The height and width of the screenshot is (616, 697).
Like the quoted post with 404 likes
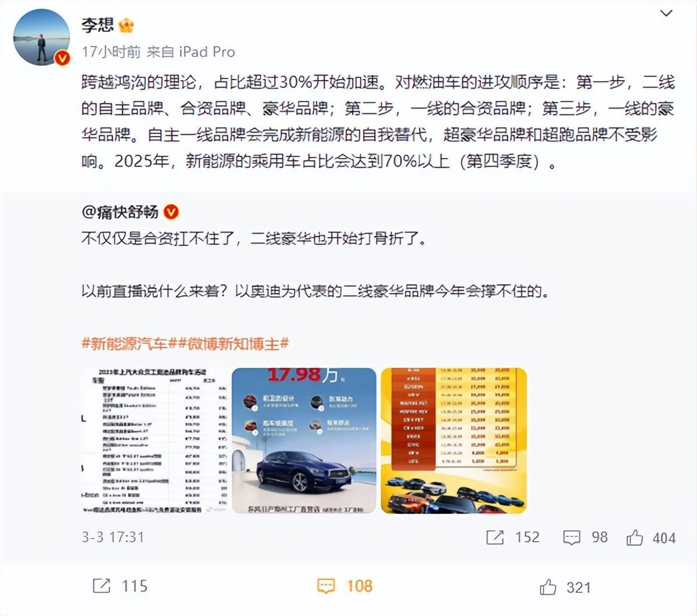(x=634, y=538)
